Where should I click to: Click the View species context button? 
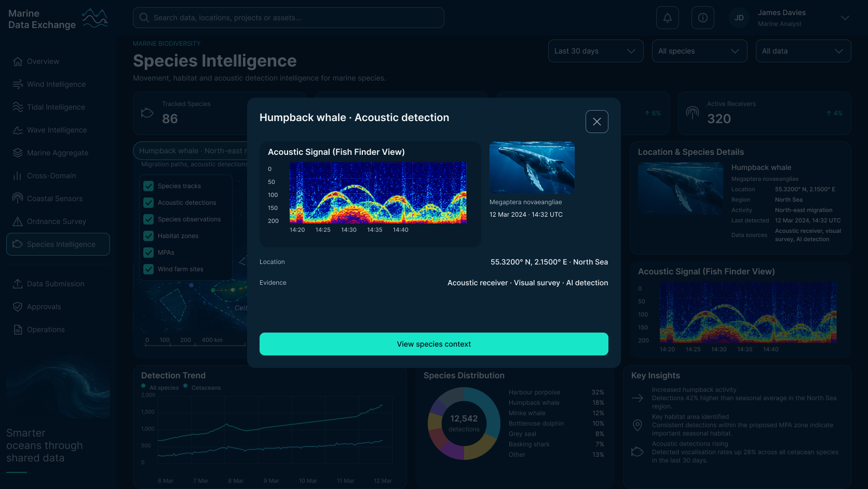tap(434, 344)
